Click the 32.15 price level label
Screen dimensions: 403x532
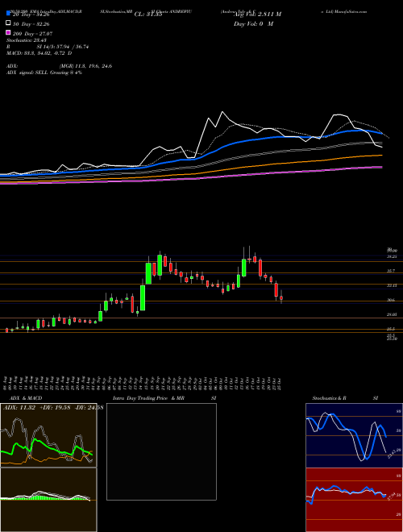pos(392,285)
